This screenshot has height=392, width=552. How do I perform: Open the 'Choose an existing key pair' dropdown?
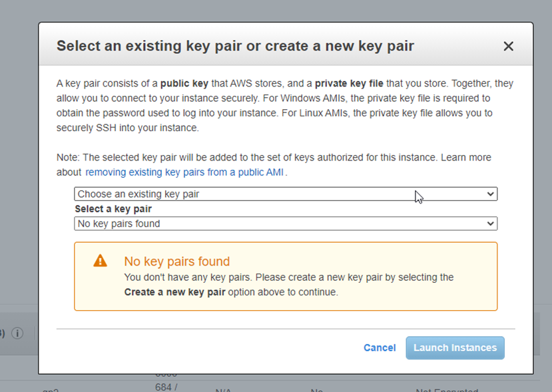(x=285, y=194)
